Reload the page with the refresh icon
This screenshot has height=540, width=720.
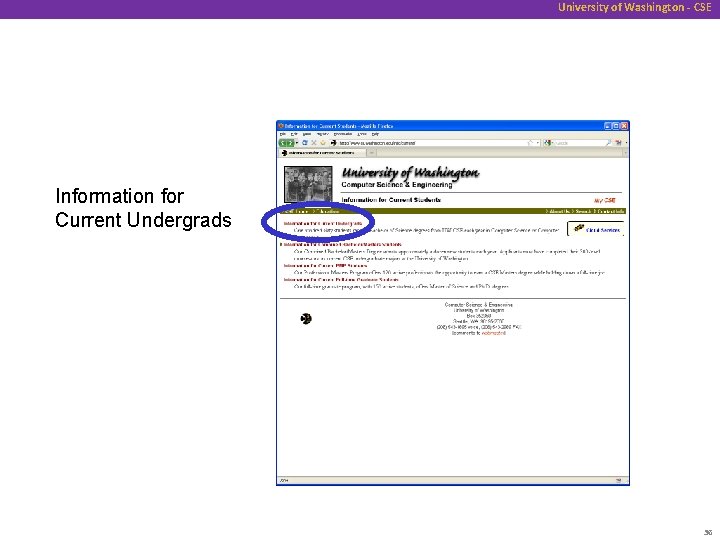[x=305, y=143]
